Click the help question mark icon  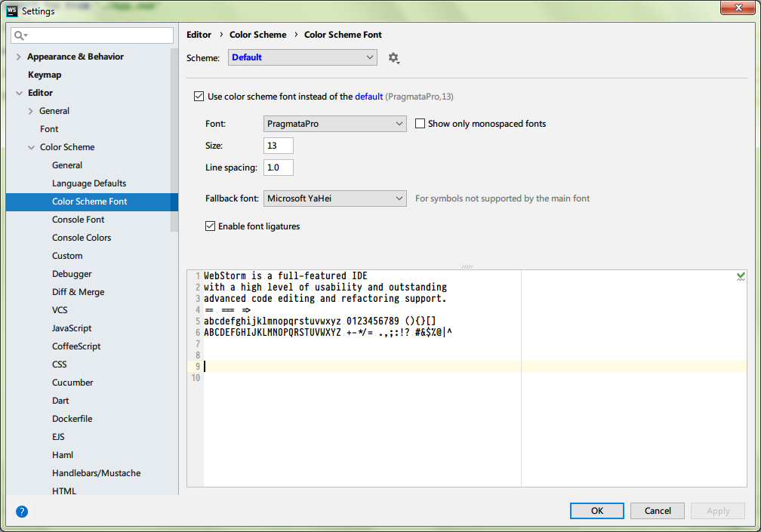tap(22, 511)
